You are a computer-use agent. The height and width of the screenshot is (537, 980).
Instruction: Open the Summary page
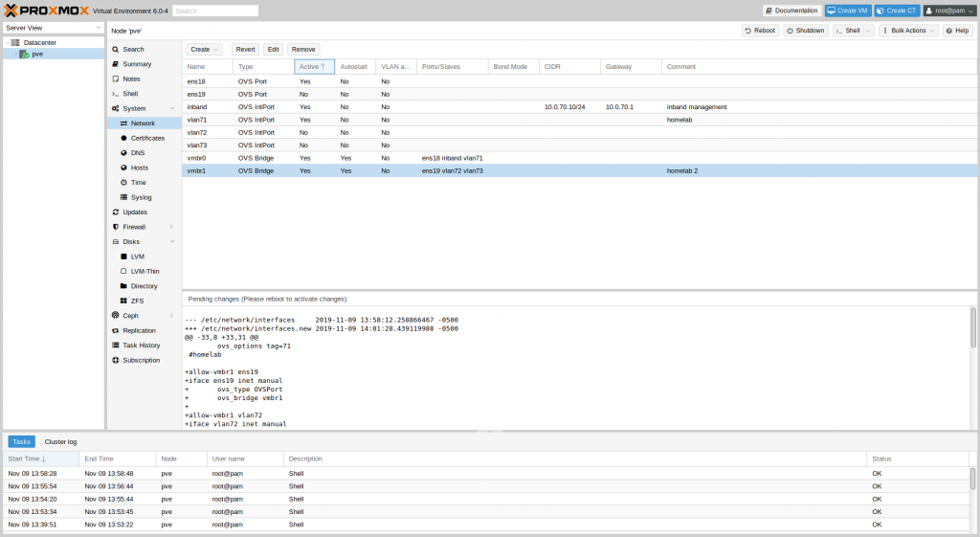pos(136,64)
